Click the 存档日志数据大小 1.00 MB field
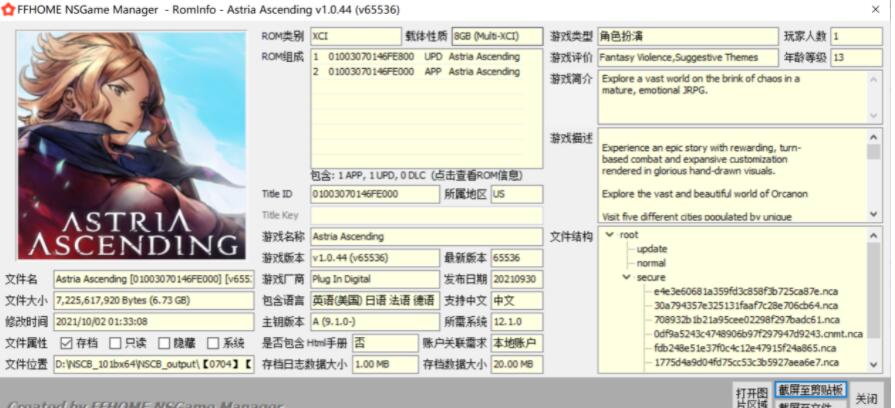This screenshot has height=408, width=895. [385, 364]
